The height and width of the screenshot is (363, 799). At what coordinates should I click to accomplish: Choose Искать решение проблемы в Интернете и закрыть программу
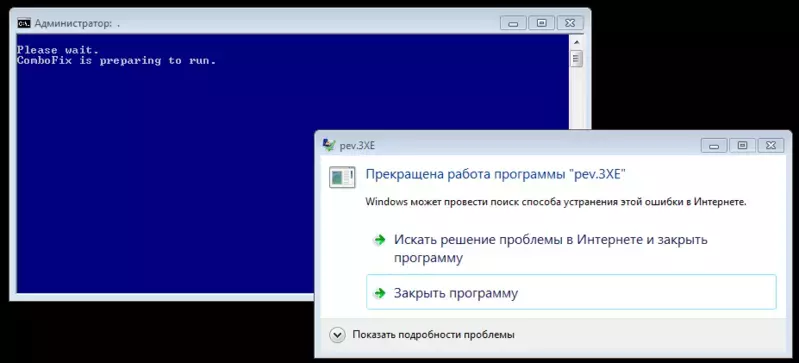click(x=571, y=249)
